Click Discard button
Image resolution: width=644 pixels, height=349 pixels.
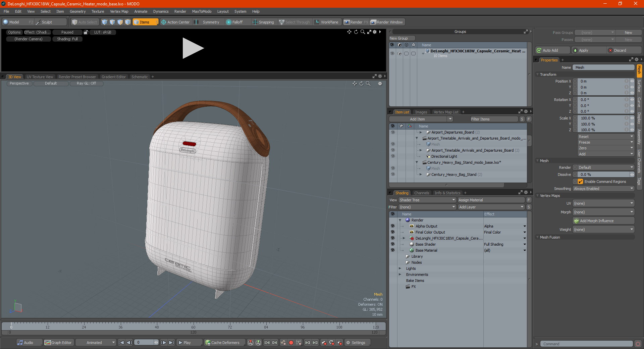pyautogui.click(x=624, y=50)
